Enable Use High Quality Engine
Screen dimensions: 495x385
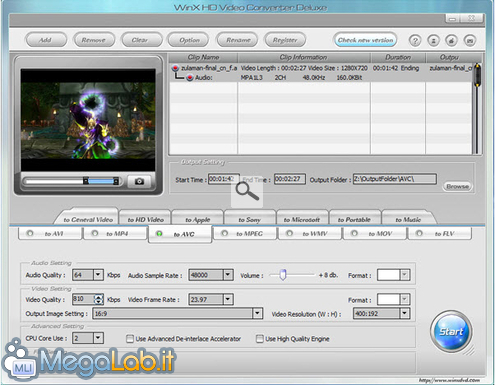coord(260,339)
